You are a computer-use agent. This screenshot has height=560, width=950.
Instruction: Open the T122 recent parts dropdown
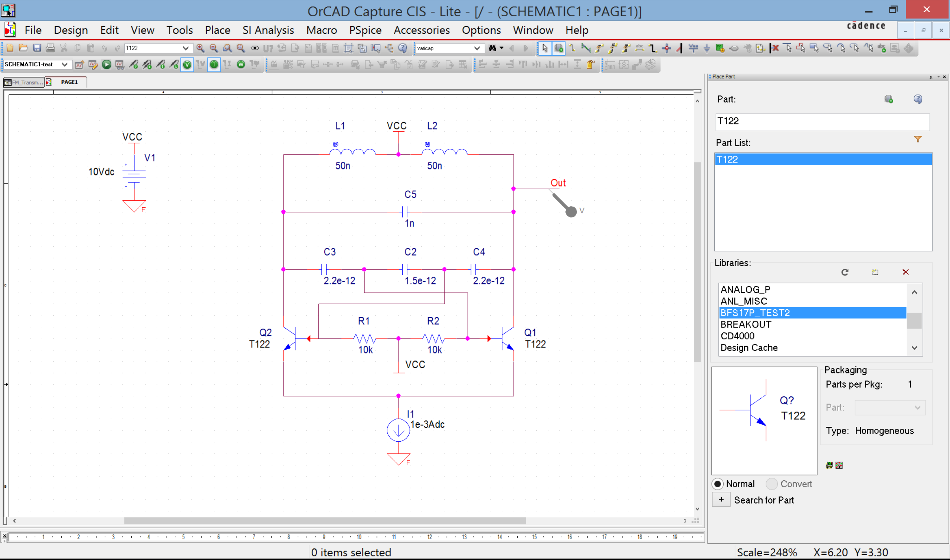(186, 48)
